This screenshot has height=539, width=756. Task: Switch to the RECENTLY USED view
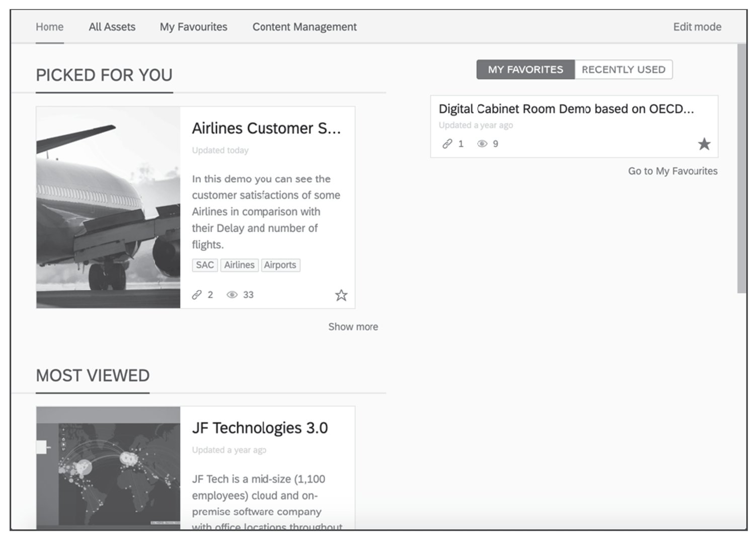(x=624, y=70)
